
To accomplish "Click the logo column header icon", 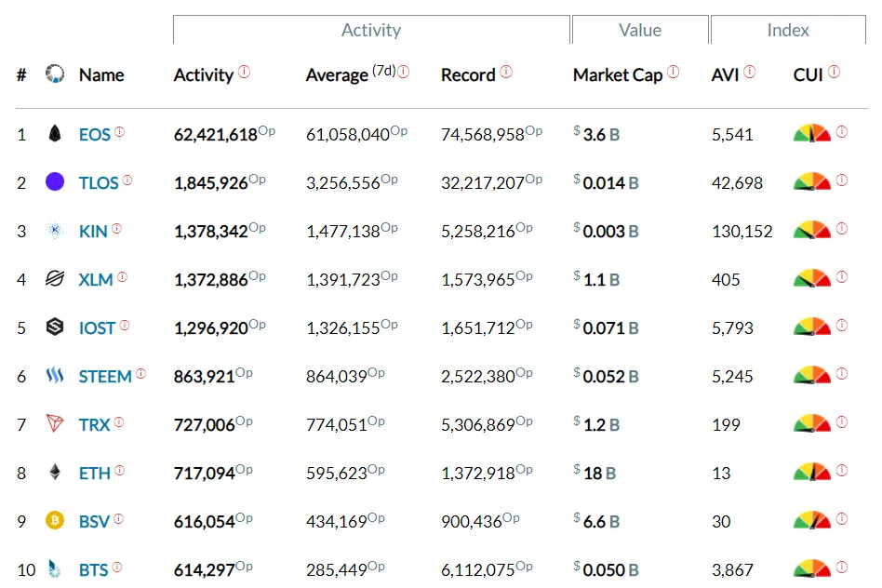I will (x=55, y=73).
